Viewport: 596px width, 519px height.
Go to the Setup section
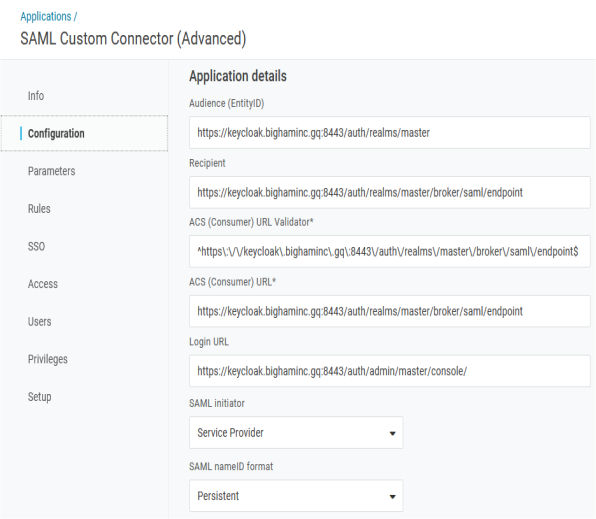[40, 397]
